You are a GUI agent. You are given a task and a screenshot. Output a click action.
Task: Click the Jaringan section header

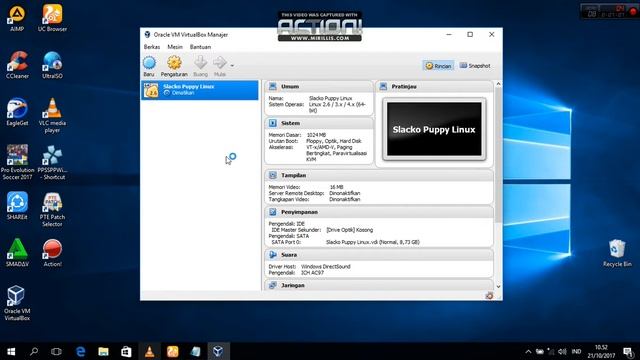[x=379, y=285]
